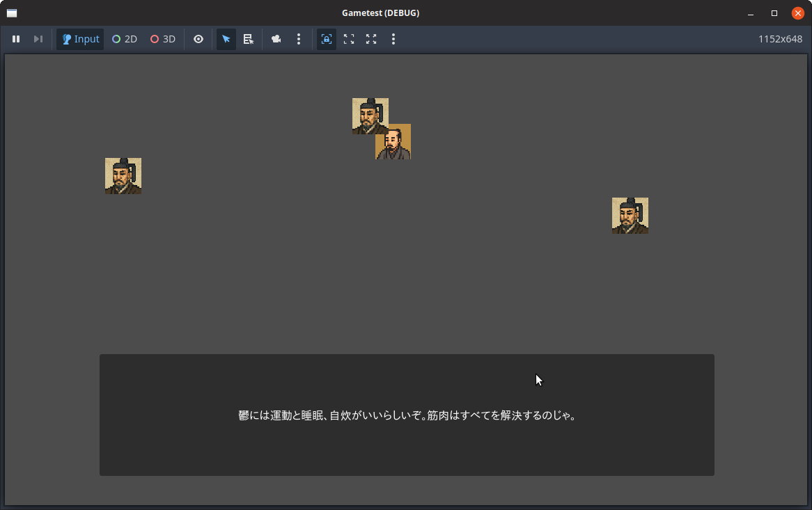Close the Gametest debug window
Viewport: 812px width, 510px height.
(x=797, y=13)
